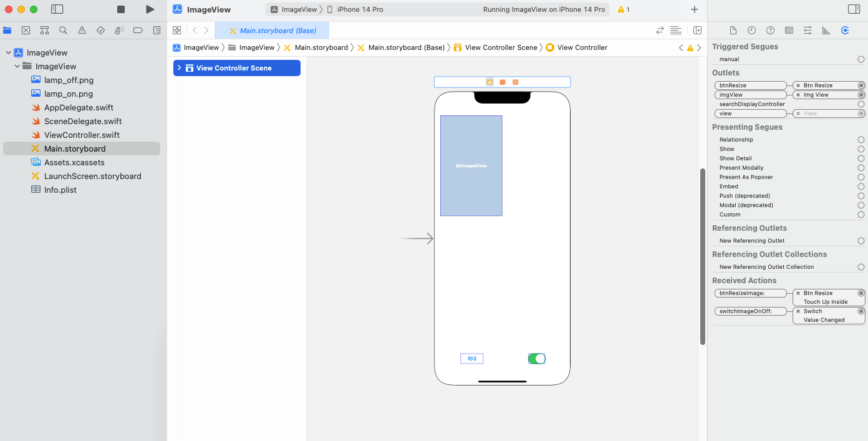This screenshot has width=868, height=441.
Task: Click the manual segue connection circle
Action: 861,59
